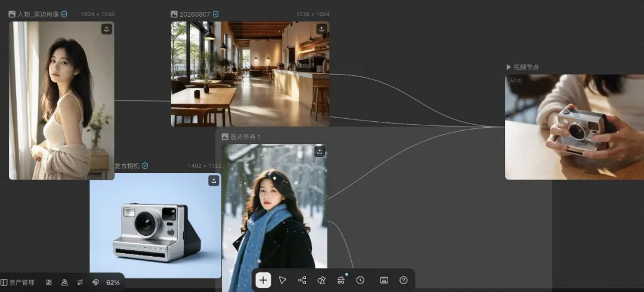Viewport: 644px width, 292px height.
Task: Open help via the question mark icon
Action: [x=403, y=280]
